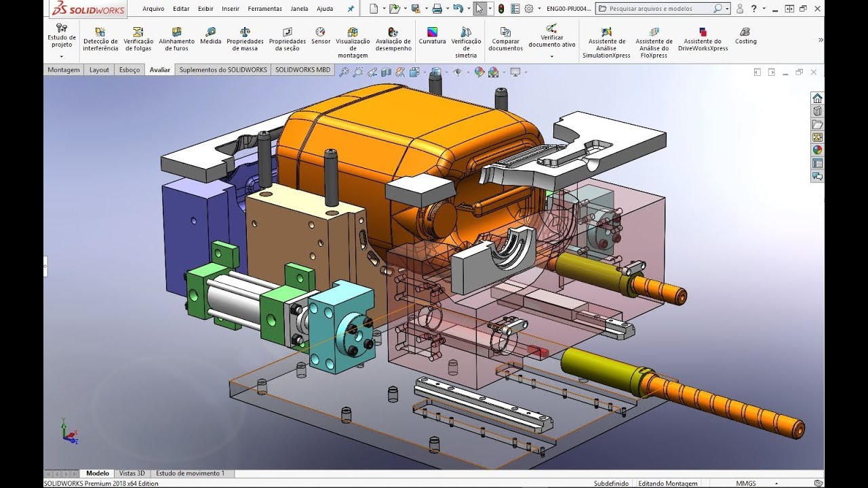The width and height of the screenshot is (868, 488).
Task: Click Apply scene icon
Action: [493, 72]
